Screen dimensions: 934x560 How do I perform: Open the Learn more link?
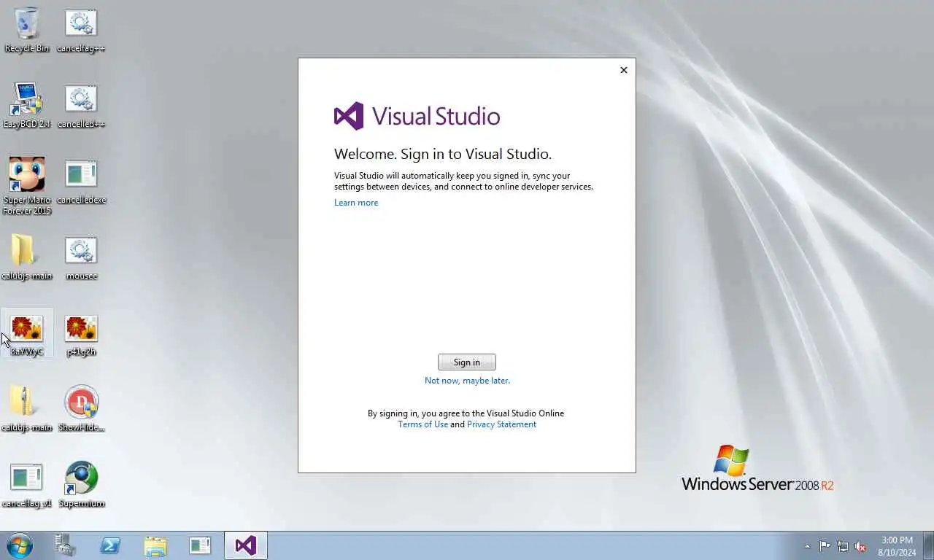(x=356, y=203)
